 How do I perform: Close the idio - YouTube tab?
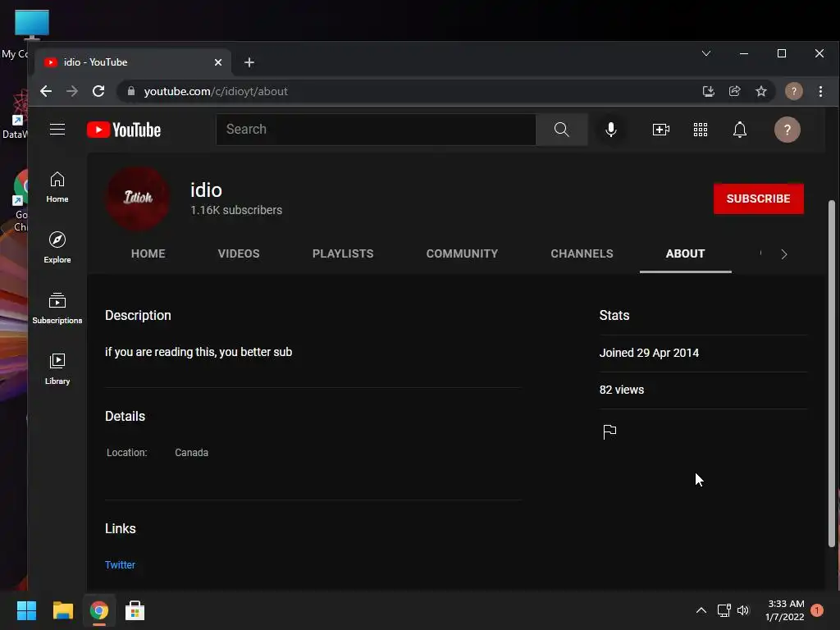tap(218, 62)
